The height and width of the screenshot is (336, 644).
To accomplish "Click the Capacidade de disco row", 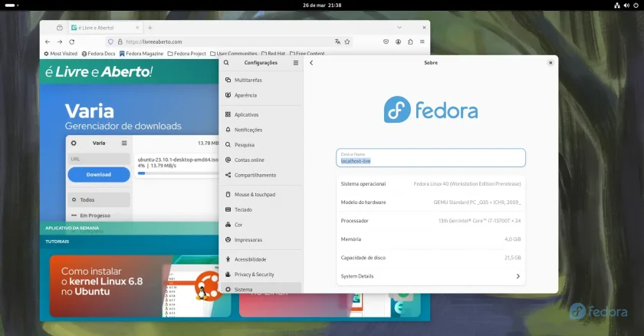I will [x=431, y=258].
